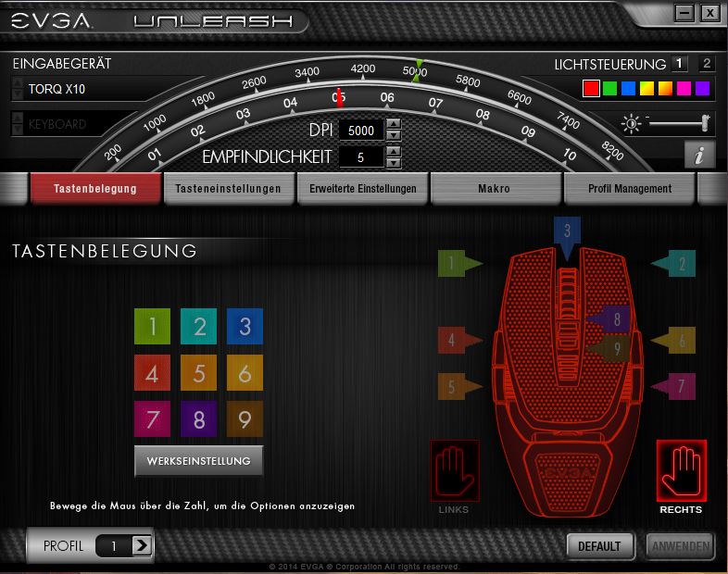Click the DEFAULT button
The width and height of the screenshot is (728, 574).
(x=599, y=546)
